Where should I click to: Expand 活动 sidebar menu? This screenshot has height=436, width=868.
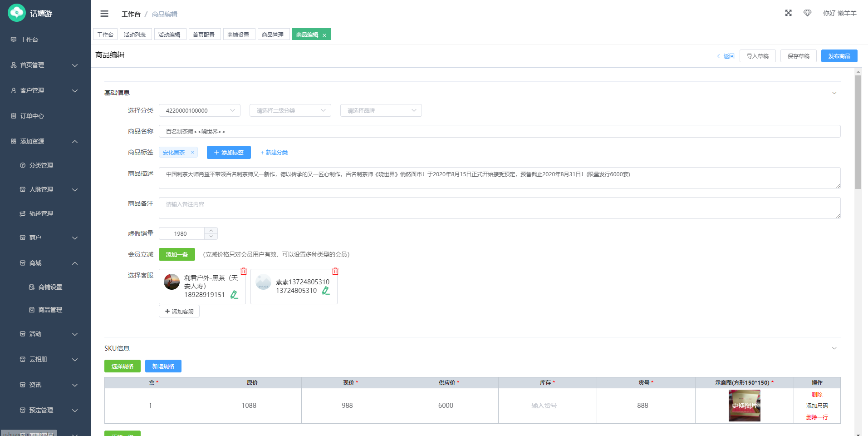(45, 334)
